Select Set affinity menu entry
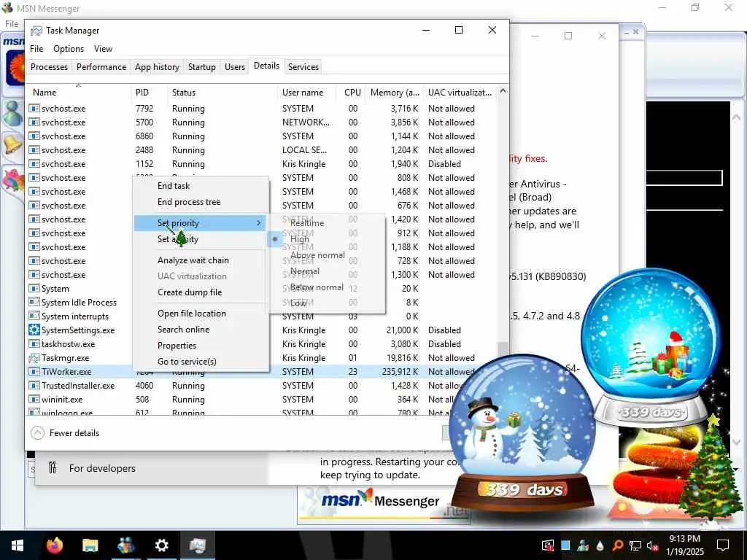The height and width of the screenshot is (560, 747). pos(201,239)
